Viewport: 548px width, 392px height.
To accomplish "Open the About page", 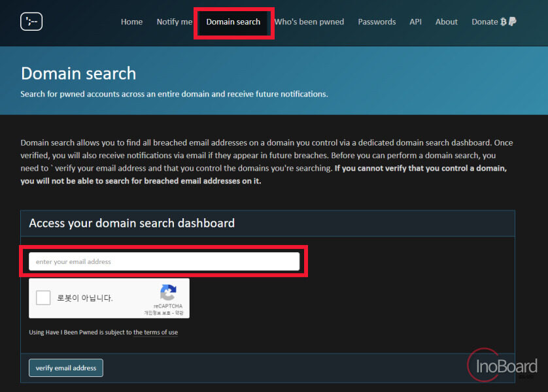I will pos(446,22).
